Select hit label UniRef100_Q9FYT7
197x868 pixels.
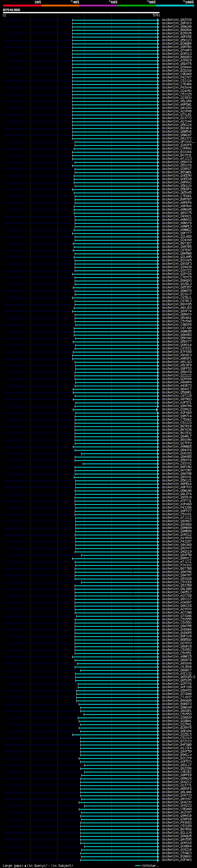pyautogui.click(x=177, y=233)
